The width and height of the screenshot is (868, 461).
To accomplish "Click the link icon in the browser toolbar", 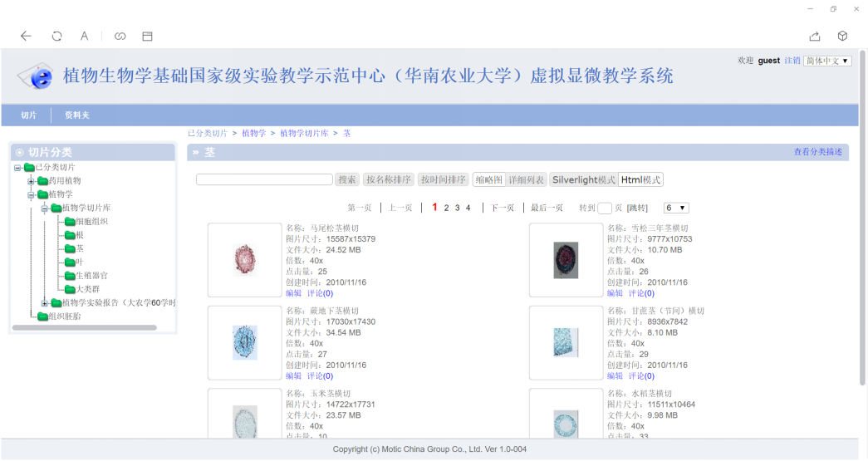I will coord(120,36).
